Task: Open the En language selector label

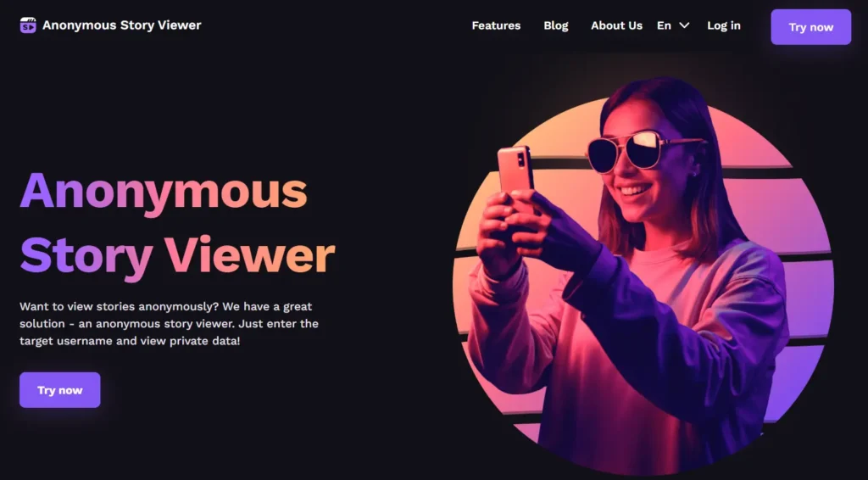Action: point(664,25)
